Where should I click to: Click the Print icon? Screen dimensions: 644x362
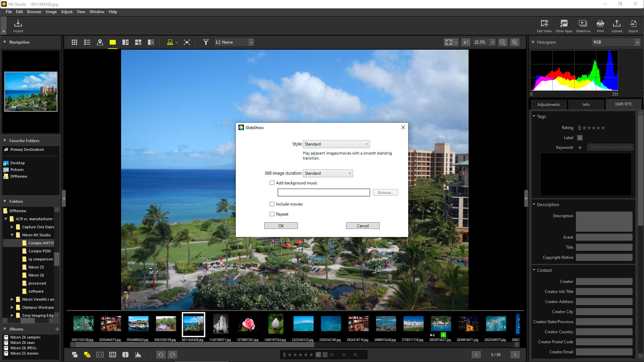pyautogui.click(x=600, y=26)
